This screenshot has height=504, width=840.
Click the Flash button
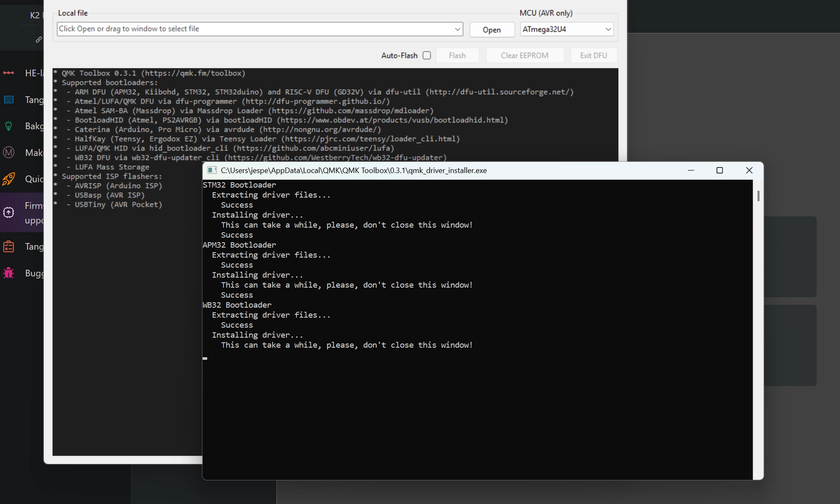pos(457,55)
